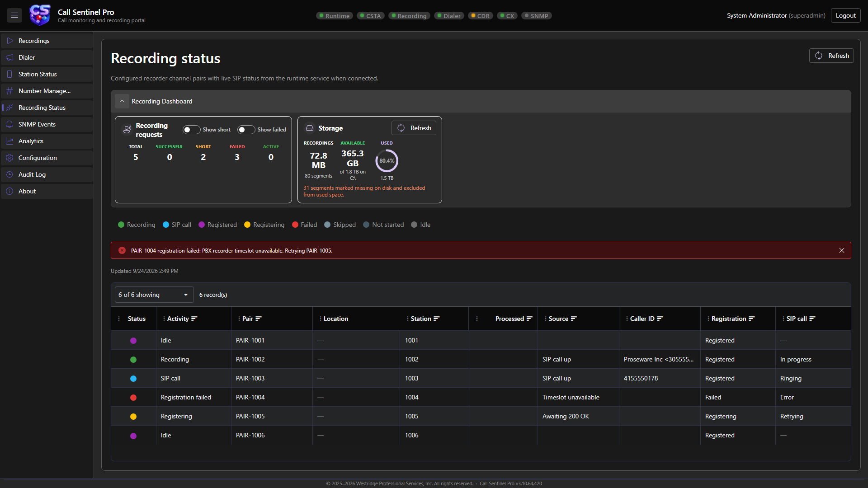Click the Number Management hash icon
The image size is (868, 488).
(x=9, y=91)
